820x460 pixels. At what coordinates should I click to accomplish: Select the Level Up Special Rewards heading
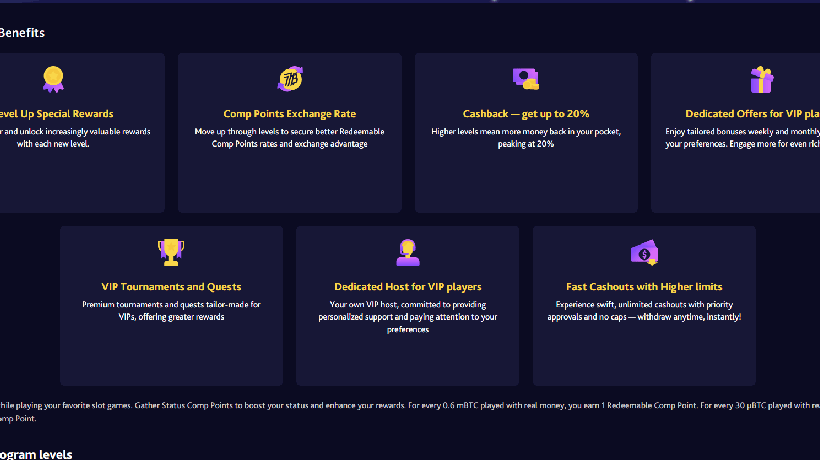click(x=57, y=114)
